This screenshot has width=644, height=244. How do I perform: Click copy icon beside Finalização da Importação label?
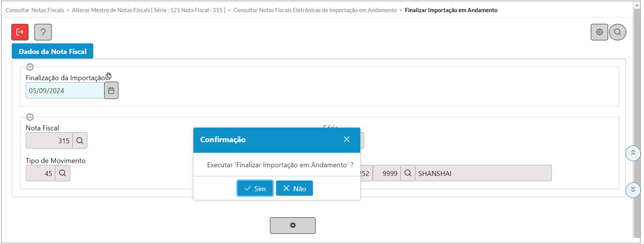109,76
